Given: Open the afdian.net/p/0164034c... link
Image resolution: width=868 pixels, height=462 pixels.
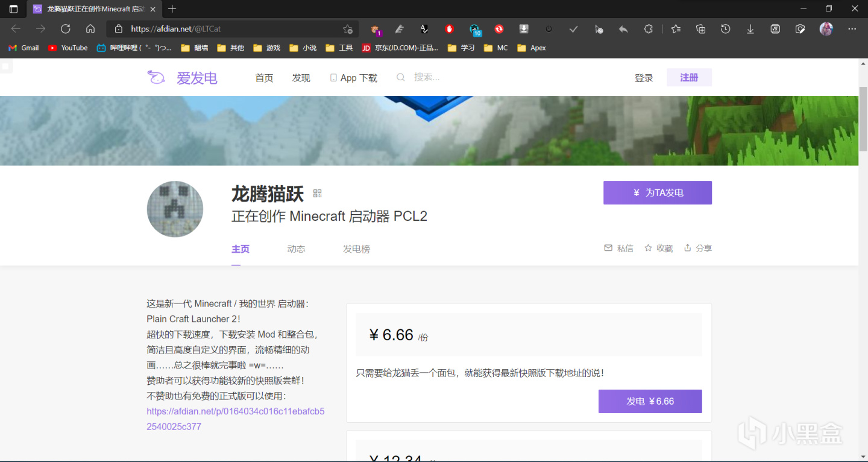Looking at the screenshot, I should [236, 419].
